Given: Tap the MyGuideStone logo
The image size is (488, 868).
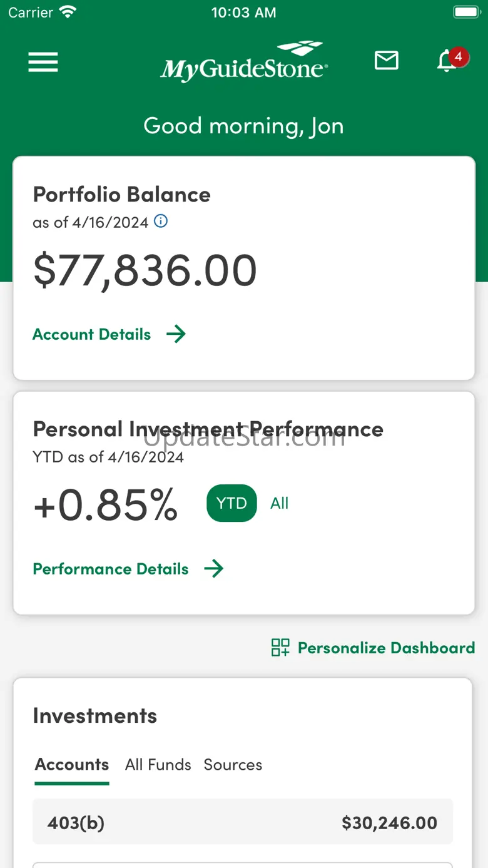Looking at the screenshot, I should (244, 63).
